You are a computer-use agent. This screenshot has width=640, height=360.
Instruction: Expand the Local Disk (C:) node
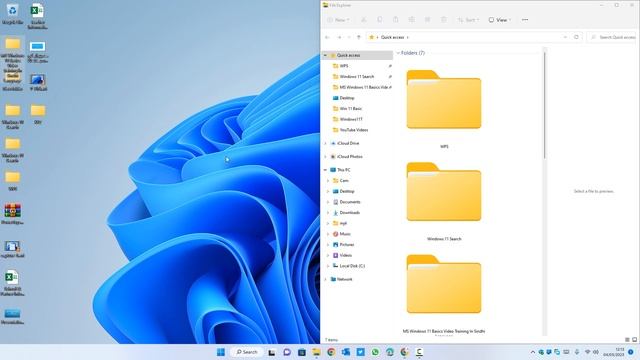click(x=328, y=266)
